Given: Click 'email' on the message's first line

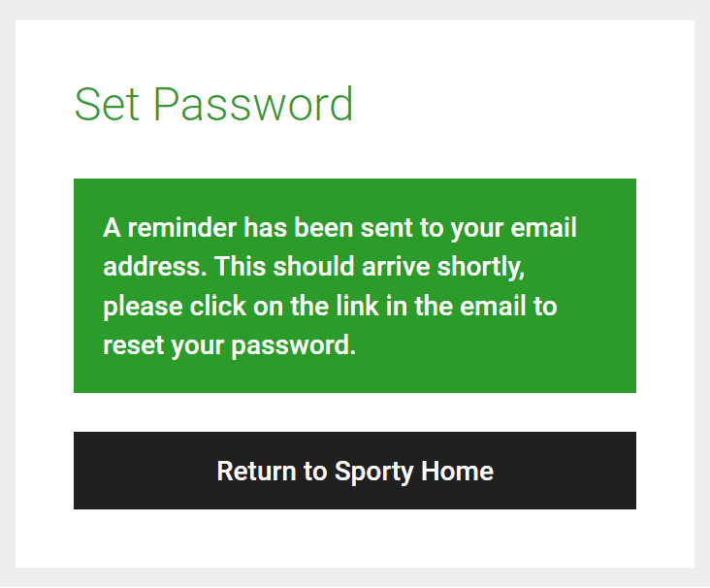Looking at the screenshot, I should (544, 227).
